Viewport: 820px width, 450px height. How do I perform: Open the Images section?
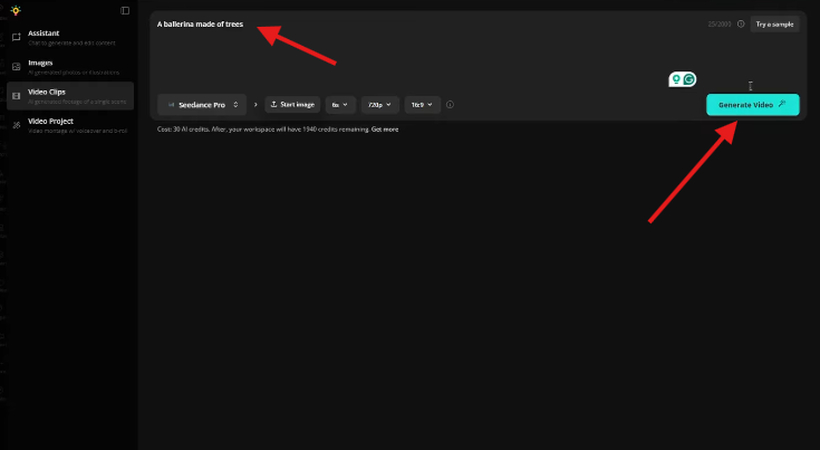pyautogui.click(x=70, y=67)
